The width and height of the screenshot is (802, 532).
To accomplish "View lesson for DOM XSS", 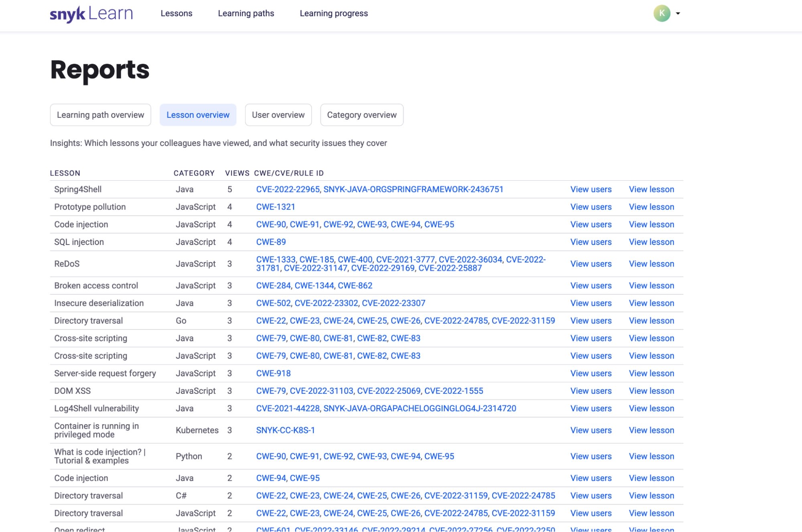I will click(652, 391).
